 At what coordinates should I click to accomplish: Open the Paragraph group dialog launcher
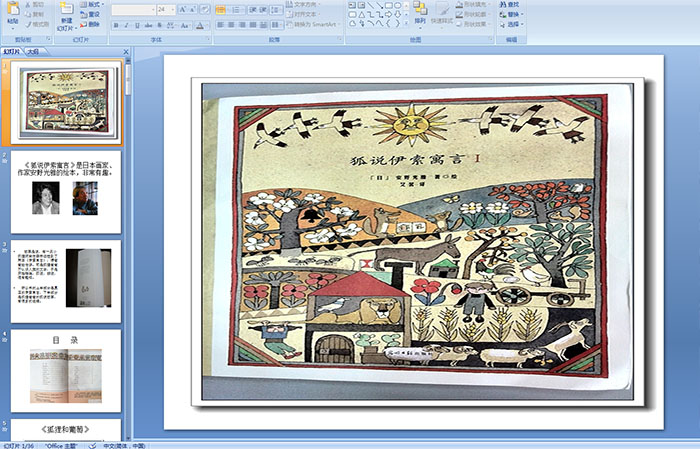(x=340, y=39)
